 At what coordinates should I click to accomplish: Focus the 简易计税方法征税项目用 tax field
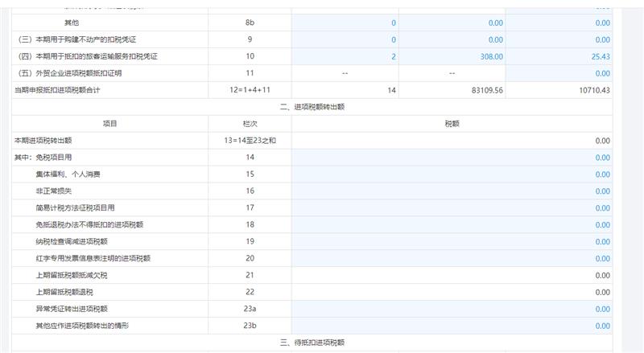[x=451, y=208]
